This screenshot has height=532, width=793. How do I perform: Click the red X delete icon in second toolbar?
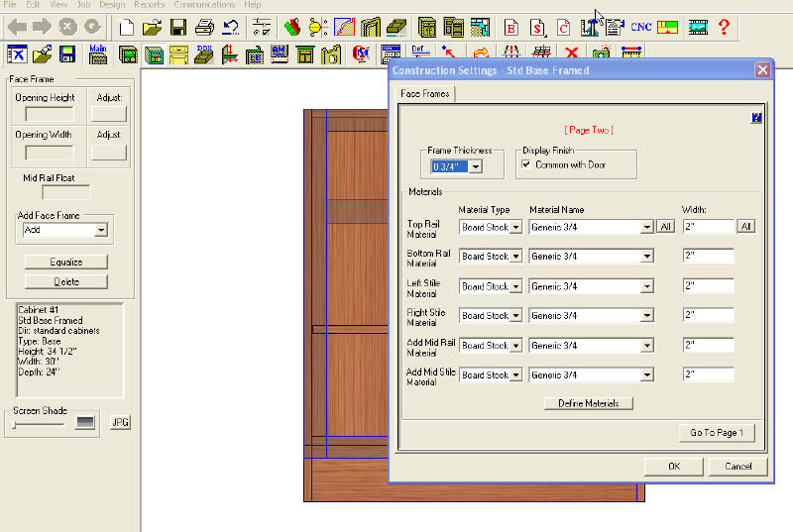click(x=572, y=53)
